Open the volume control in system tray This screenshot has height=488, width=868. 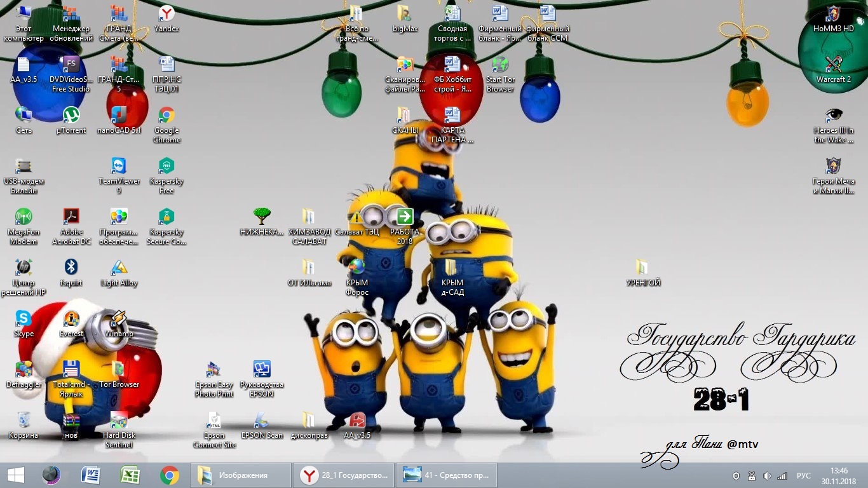pyautogui.click(x=767, y=476)
